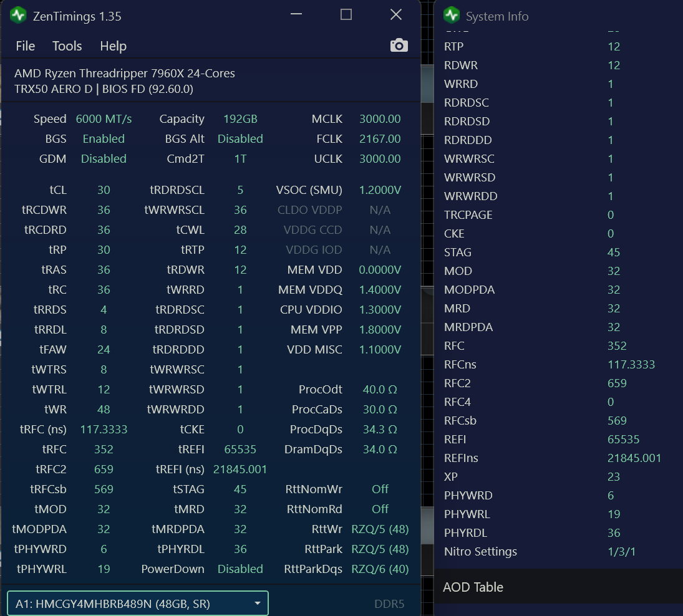
Task: Close the ZenTimings window
Action: pos(395,15)
